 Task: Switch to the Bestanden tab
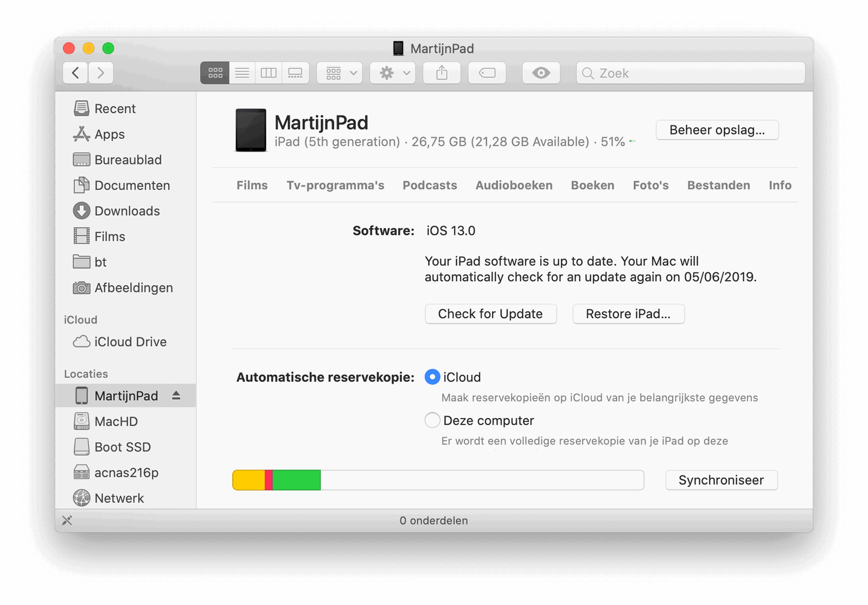(x=718, y=185)
